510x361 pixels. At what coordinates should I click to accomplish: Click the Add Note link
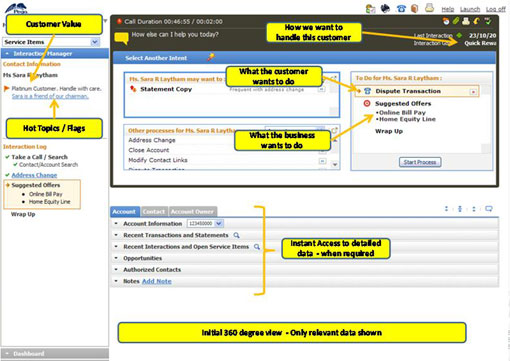point(157,281)
